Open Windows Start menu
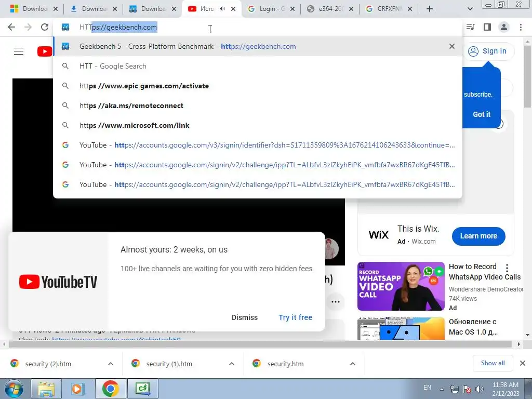The image size is (532, 399). point(14,389)
